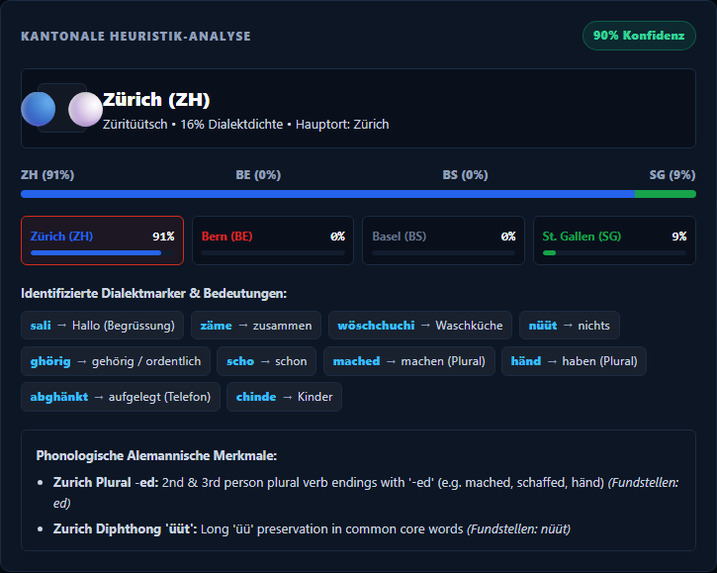This screenshot has height=573, width=717.
Task: Click the 90% Konfidenz badge
Action: (639, 36)
